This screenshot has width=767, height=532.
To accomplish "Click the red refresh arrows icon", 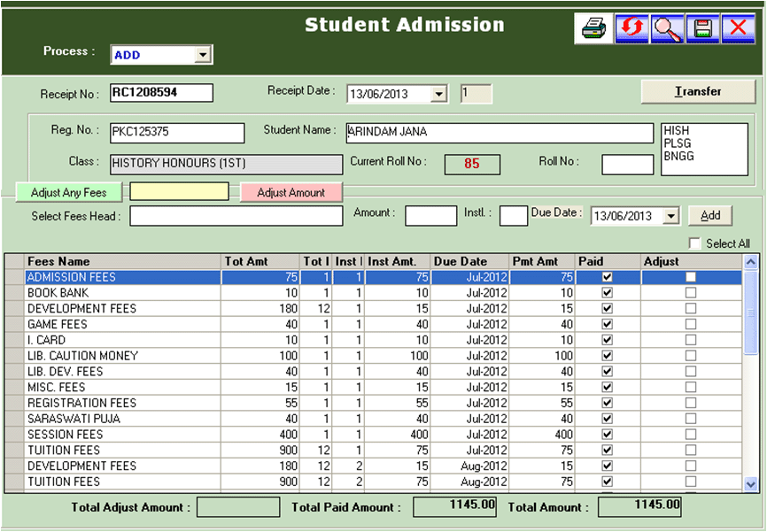I will tap(632, 28).
